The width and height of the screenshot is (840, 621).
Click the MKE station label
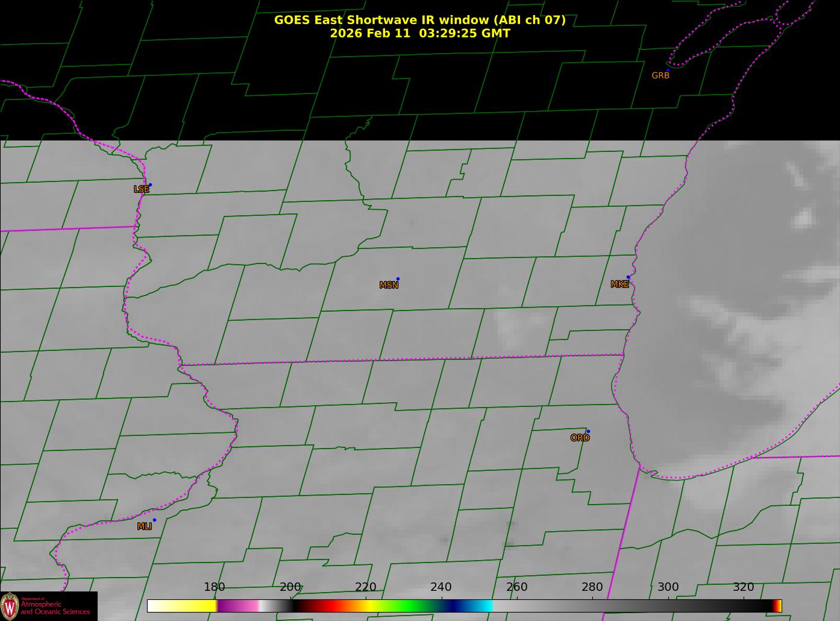[x=619, y=285]
